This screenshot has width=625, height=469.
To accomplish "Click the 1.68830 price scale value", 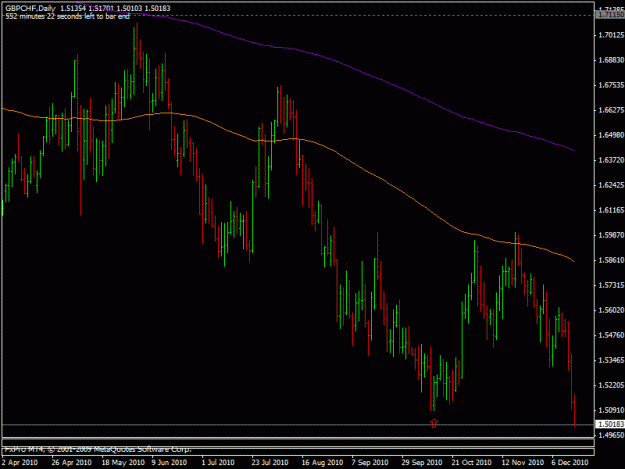I will click(x=611, y=60).
